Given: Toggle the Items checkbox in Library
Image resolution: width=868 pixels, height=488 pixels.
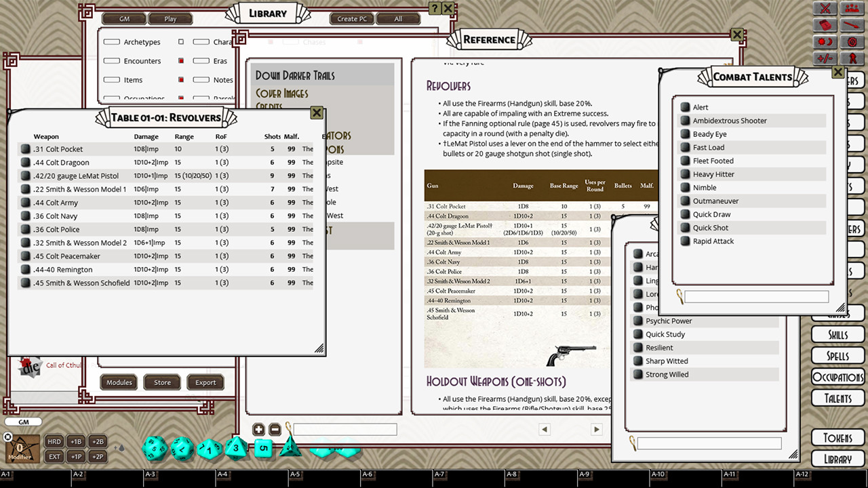Looking at the screenshot, I should pyautogui.click(x=112, y=80).
